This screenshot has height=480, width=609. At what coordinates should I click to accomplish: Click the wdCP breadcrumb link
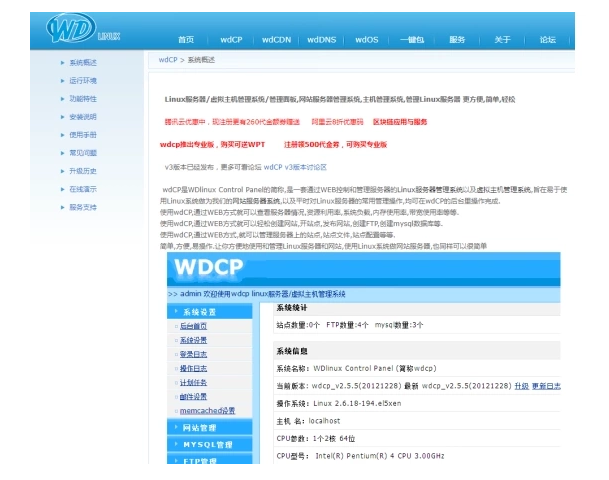[x=168, y=60]
